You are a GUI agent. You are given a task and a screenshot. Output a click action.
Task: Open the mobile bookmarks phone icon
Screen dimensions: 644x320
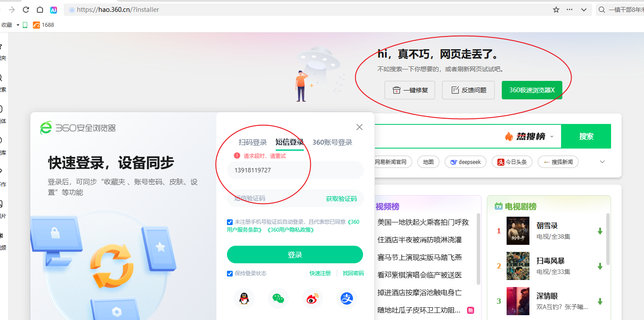(x=25, y=25)
